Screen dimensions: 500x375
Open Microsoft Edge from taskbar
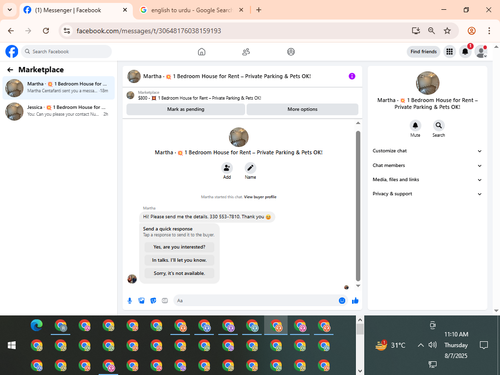click(37, 325)
